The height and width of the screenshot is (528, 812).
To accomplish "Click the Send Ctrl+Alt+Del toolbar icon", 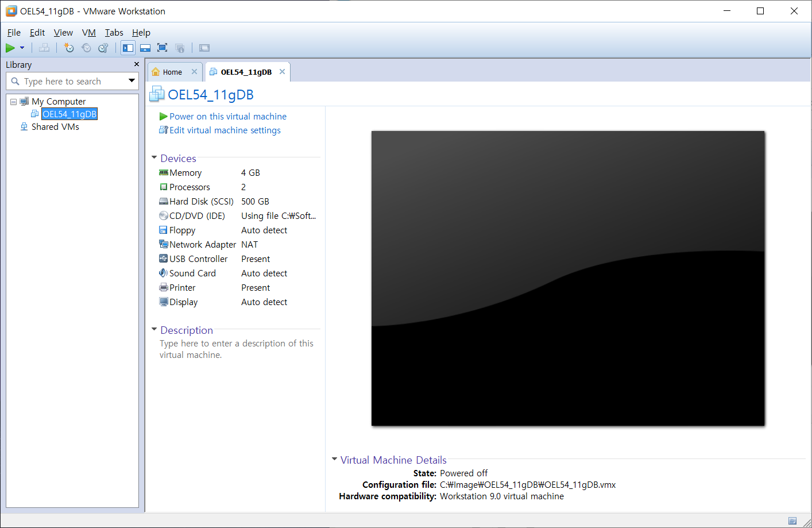I will coord(44,48).
